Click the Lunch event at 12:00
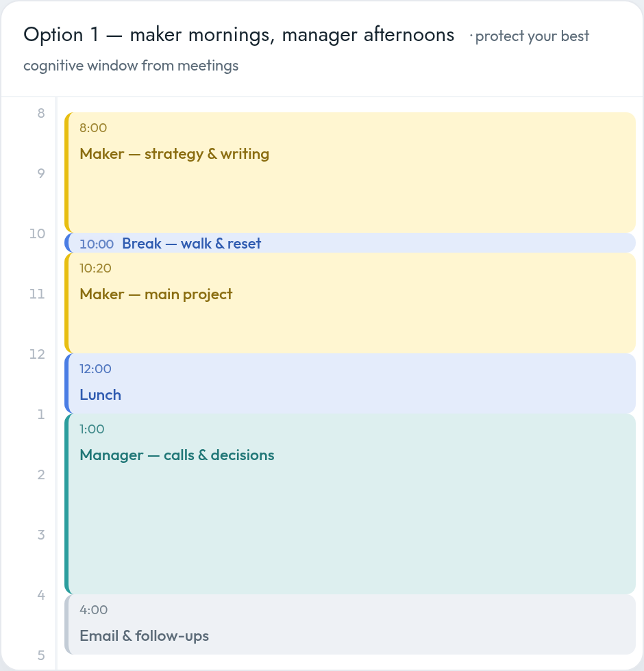The image size is (644, 671). click(x=350, y=383)
